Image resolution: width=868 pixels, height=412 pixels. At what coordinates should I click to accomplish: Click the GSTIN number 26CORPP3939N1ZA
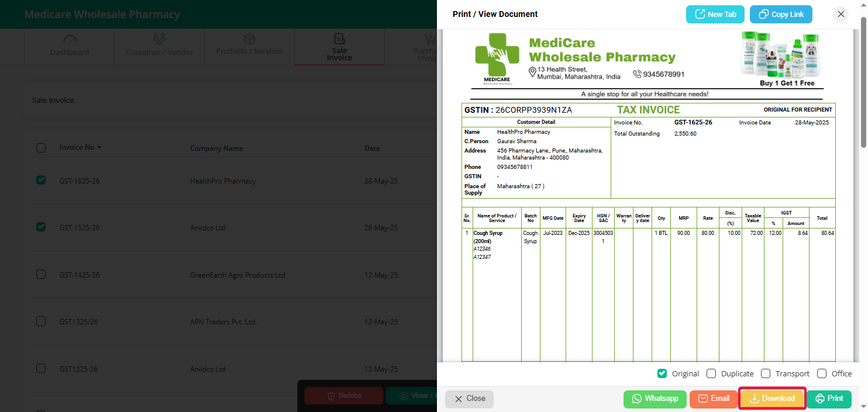(x=533, y=110)
